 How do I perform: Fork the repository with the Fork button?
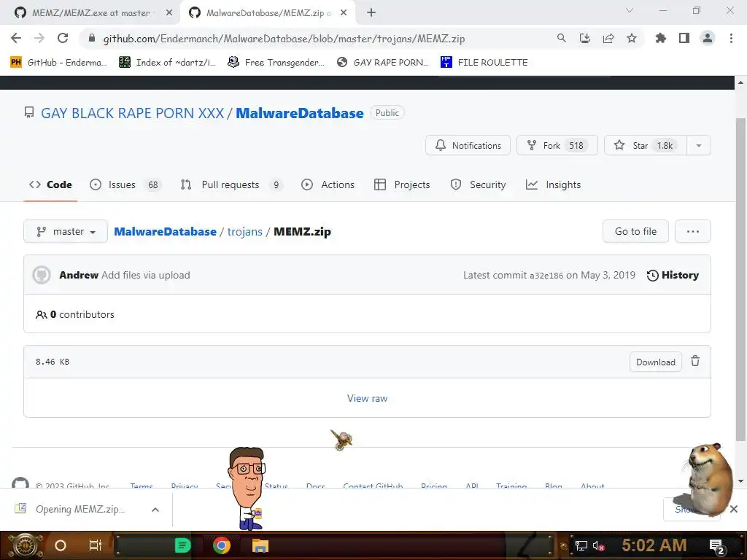(557, 145)
